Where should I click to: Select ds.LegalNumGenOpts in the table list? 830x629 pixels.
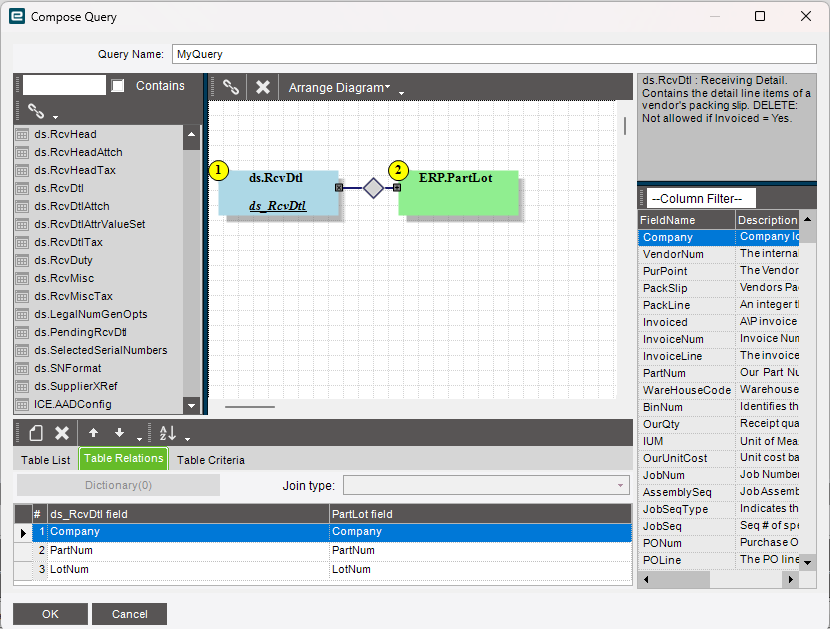pyautogui.click(x=91, y=314)
